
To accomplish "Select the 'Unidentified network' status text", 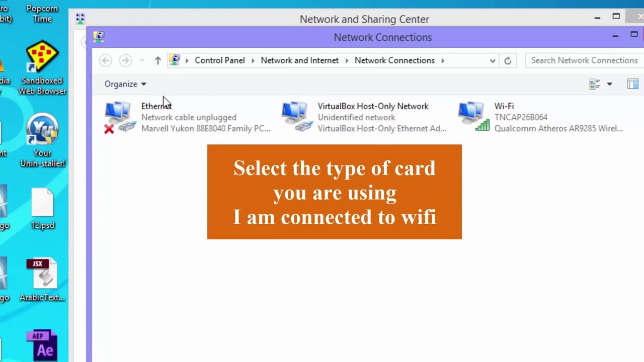I will coord(356,117).
